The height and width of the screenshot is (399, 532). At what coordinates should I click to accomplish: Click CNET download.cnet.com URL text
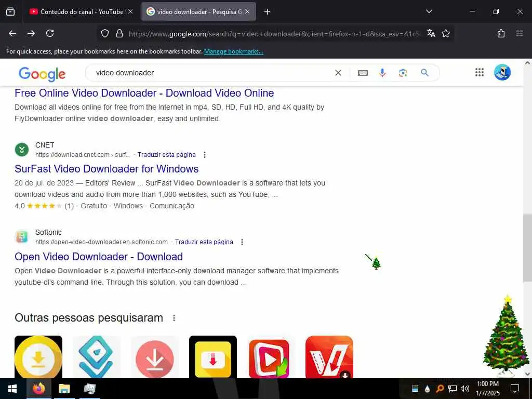[x=83, y=155]
